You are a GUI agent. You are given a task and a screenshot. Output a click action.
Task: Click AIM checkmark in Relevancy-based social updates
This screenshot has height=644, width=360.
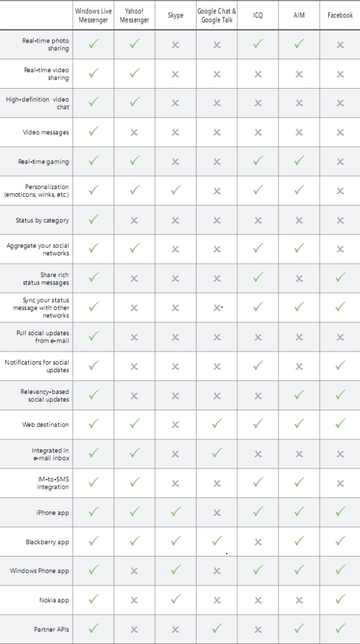299,395
